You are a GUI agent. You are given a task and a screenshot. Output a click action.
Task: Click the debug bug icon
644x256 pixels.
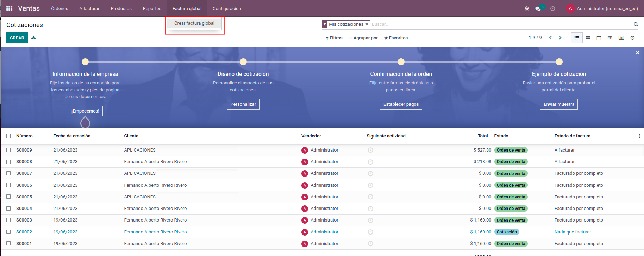[x=527, y=8]
